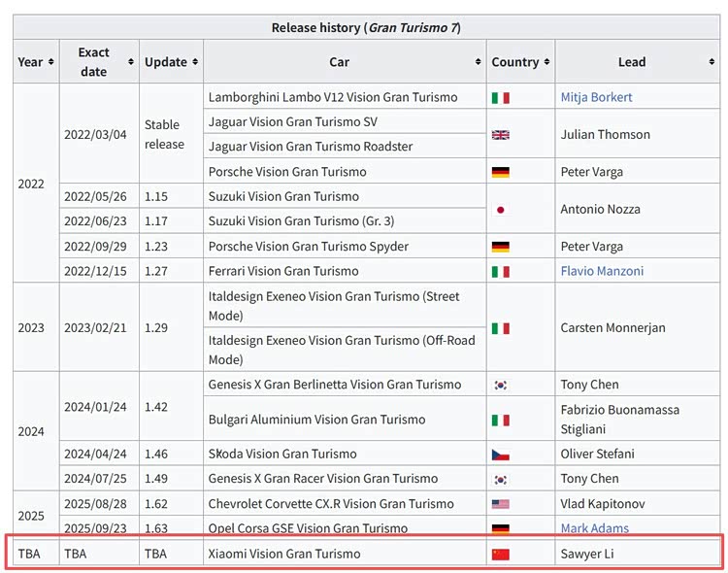
Task: Select the Bulgari Aluminium Vision Gran Turismo text
Action: [x=316, y=420]
